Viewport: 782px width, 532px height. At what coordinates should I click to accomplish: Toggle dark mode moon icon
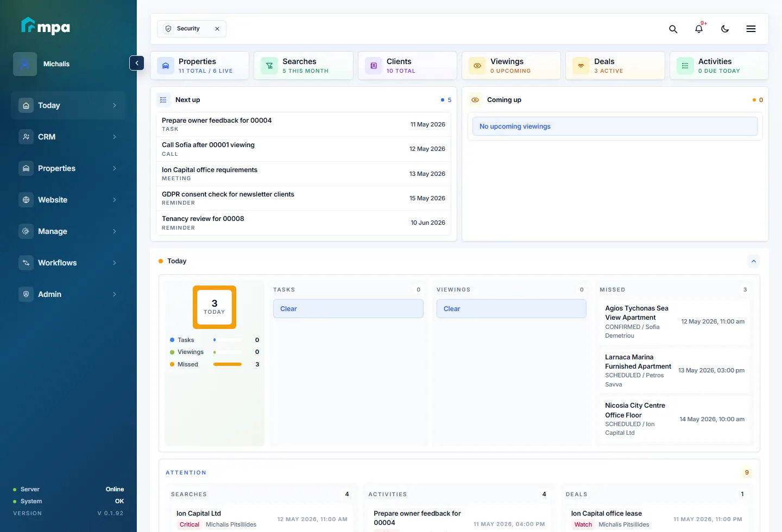coord(725,29)
